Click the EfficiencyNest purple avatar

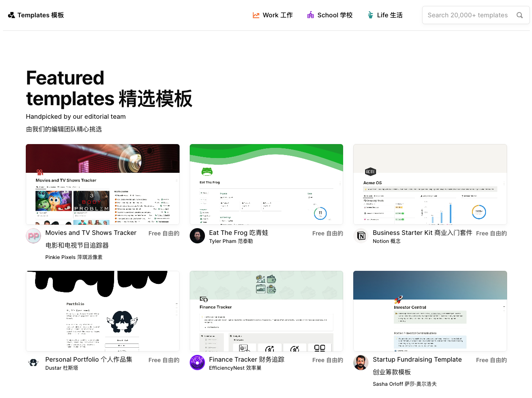pos(197,363)
